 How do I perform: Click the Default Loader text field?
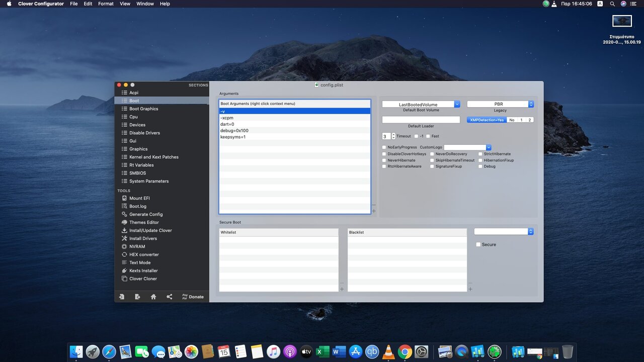(x=421, y=120)
